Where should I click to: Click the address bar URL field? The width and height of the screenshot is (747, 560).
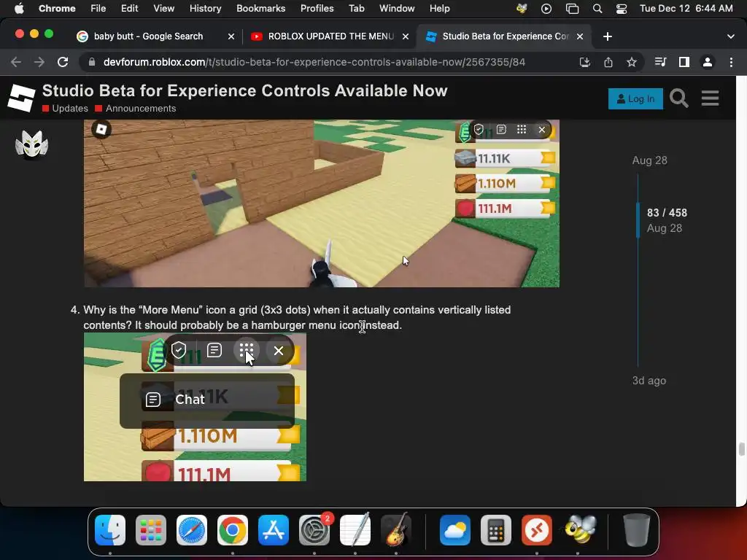(314, 62)
